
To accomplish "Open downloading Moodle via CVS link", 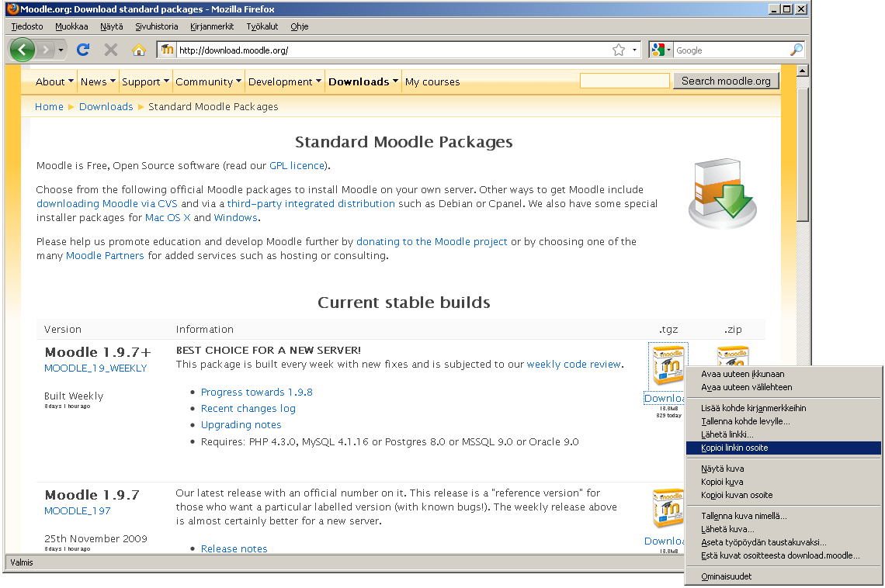I will 106,203.
